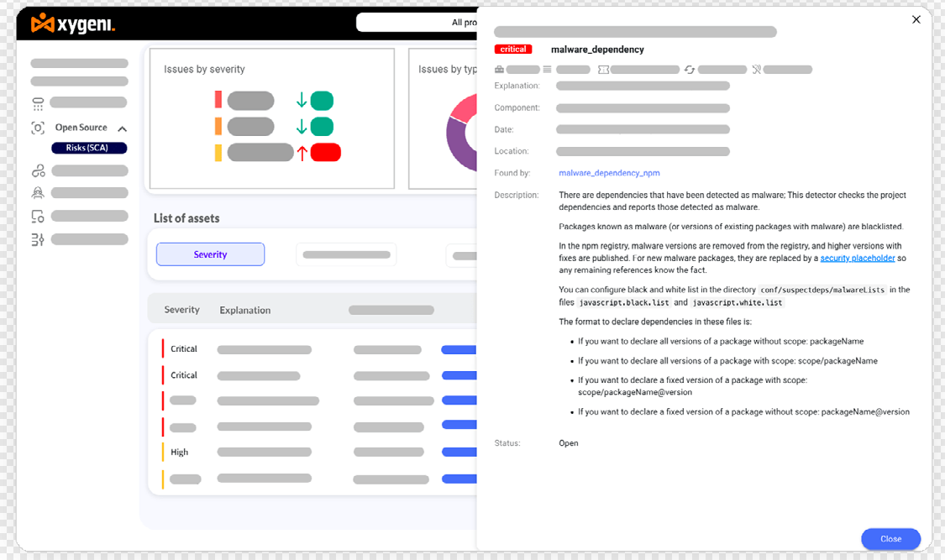This screenshot has height=560, width=945.
Task: Click the red critical severity badge
Action: point(513,50)
